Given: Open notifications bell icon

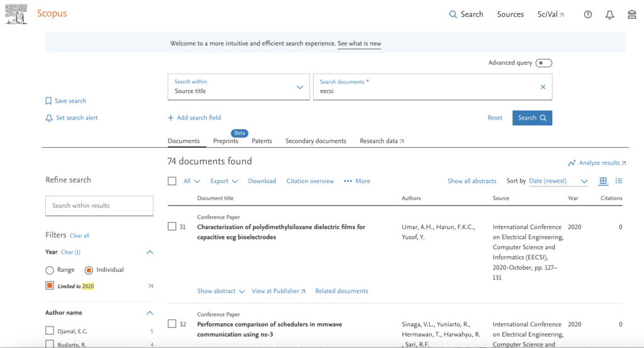Looking at the screenshot, I should pyautogui.click(x=609, y=14).
